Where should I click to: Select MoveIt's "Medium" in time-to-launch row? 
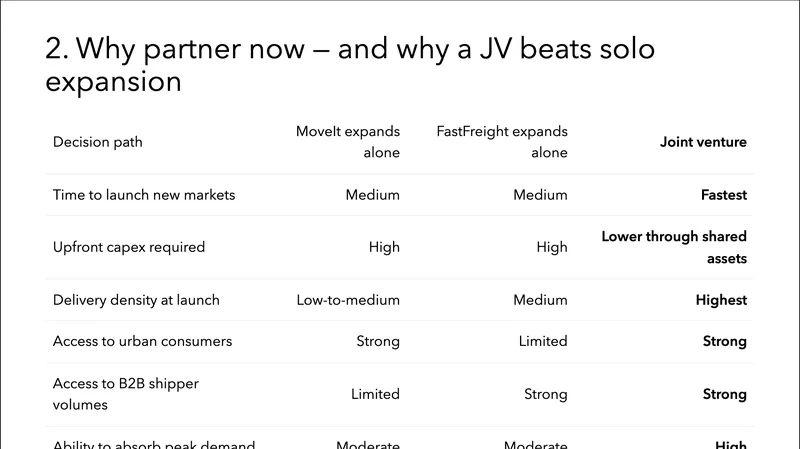pos(373,195)
